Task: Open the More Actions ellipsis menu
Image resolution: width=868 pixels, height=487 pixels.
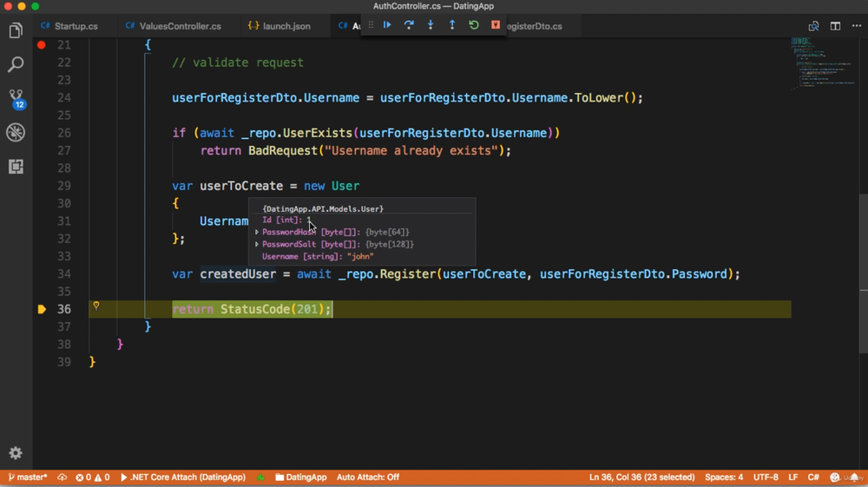Action: (857, 26)
